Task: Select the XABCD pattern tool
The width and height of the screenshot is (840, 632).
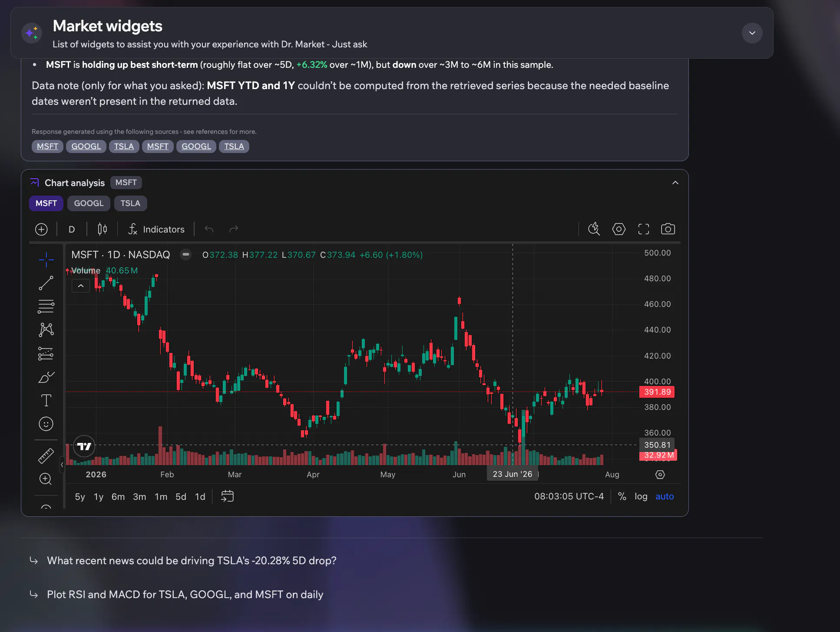Action: pyautogui.click(x=46, y=330)
